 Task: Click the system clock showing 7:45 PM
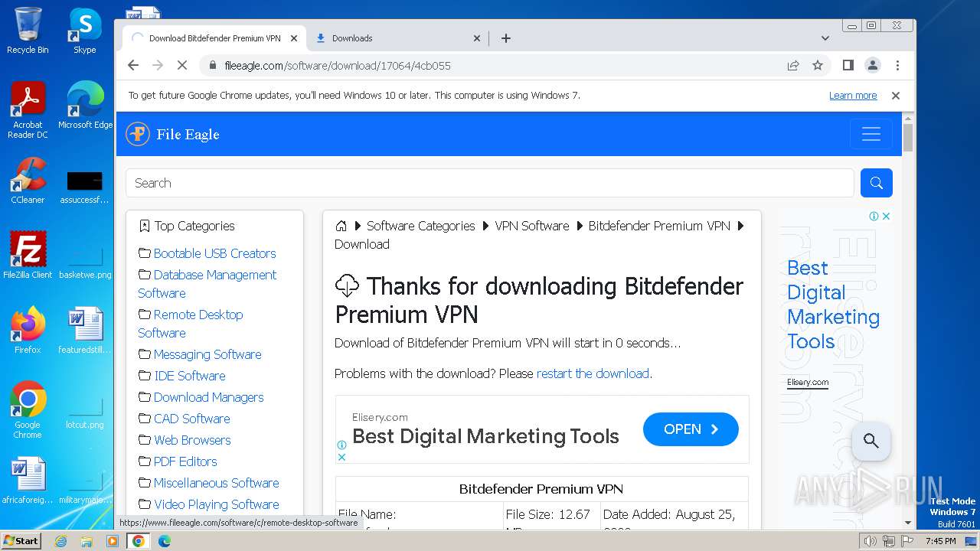(940, 541)
